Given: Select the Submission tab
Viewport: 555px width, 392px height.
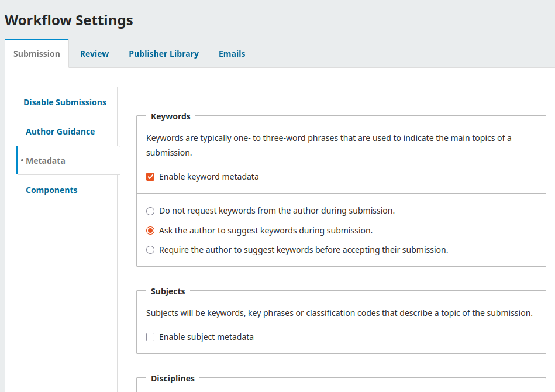Looking at the screenshot, I should [37, 54].
